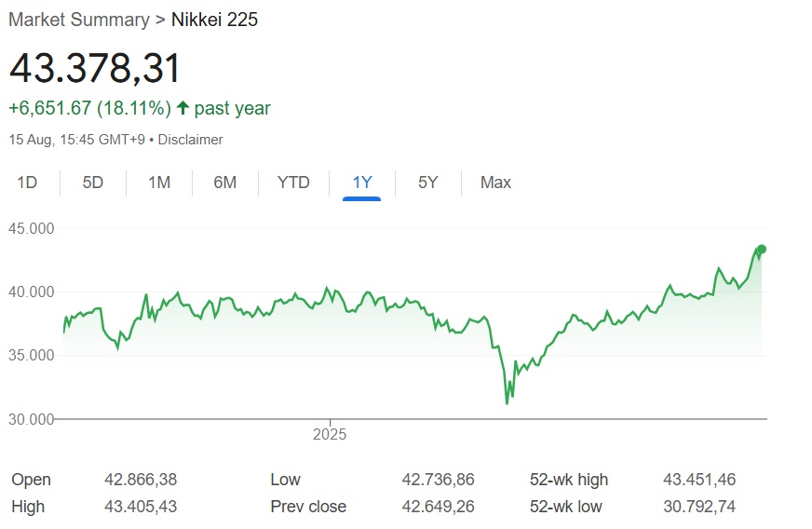Click the 2025 x-axis label

coord(329,434)
